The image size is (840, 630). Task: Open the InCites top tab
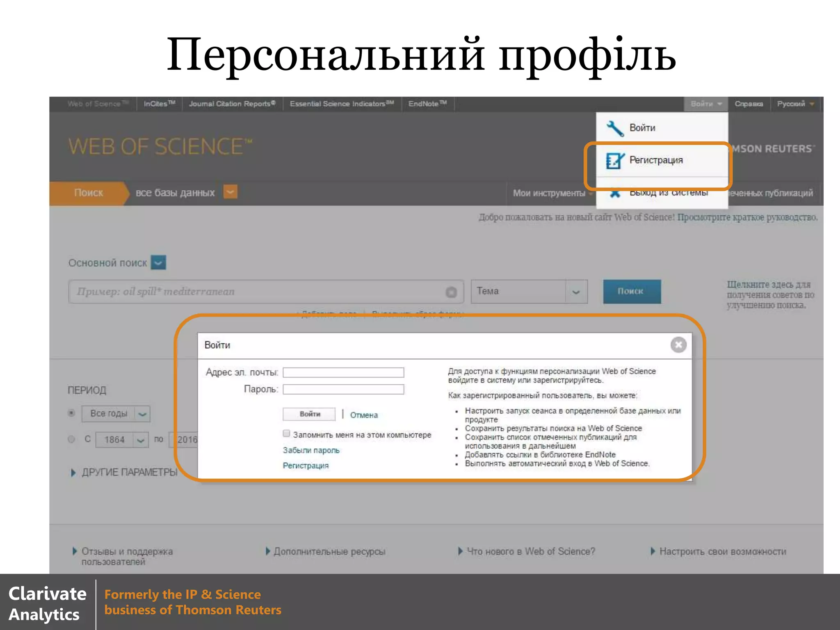(160, 104)
